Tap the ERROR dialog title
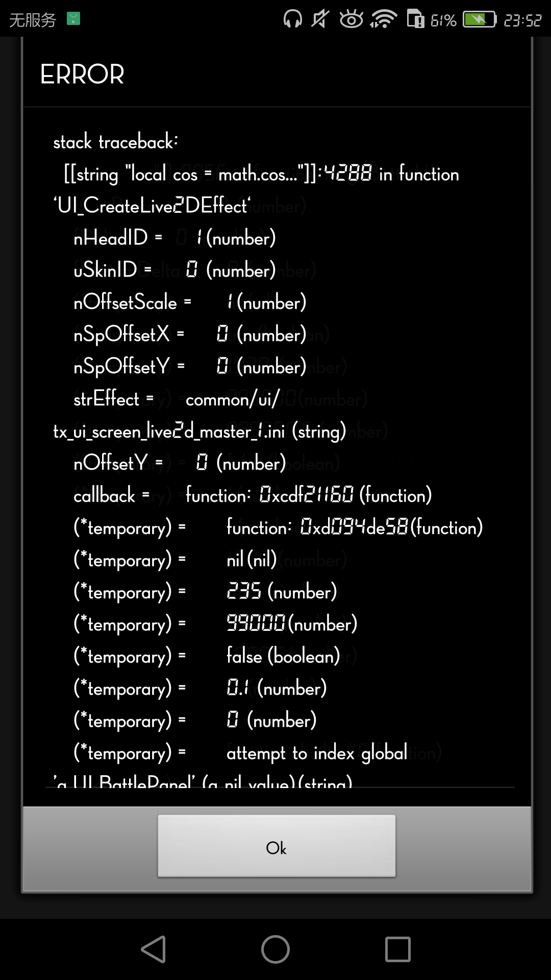 pos(82,75)
